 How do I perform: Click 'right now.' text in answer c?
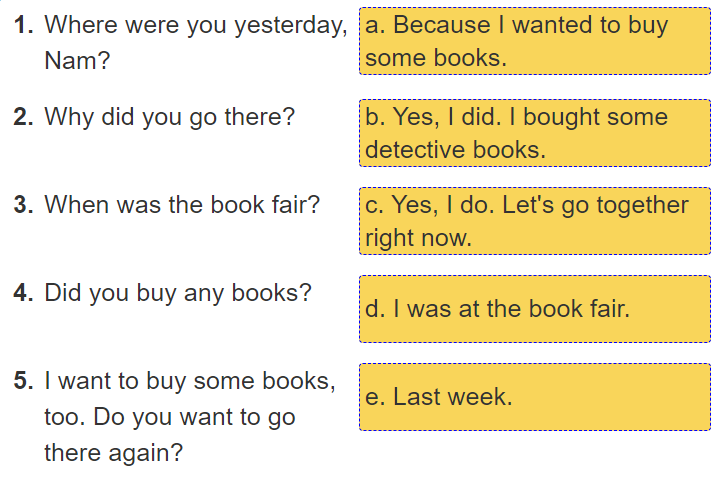417,238
